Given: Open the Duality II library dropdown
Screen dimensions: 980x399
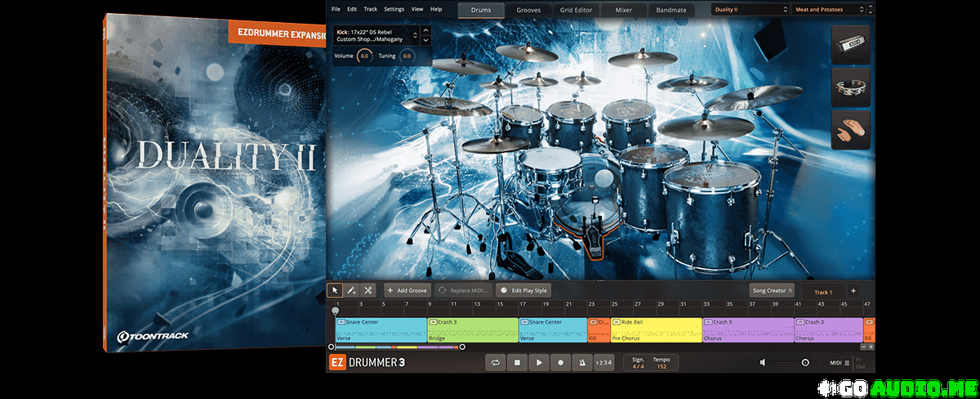Looking at the screenshot, I should (749, 10).
